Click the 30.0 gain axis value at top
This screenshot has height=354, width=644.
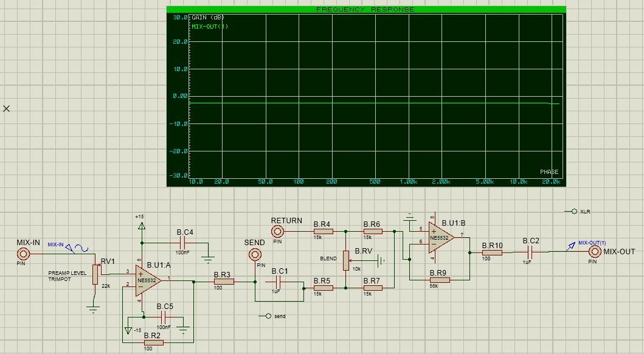[x=180, y=18]
